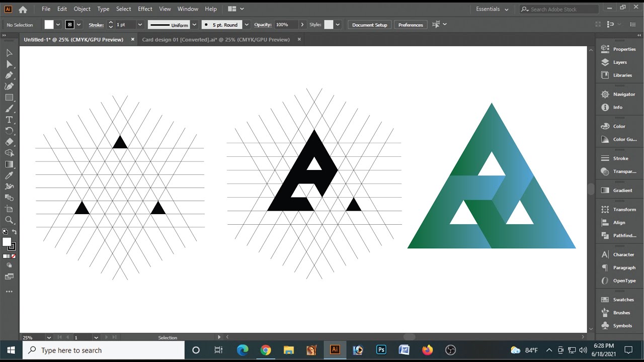Toggle drawing mode button in the toolbar
This screenshot has height=362, width=644.
(x=9, y=265)
